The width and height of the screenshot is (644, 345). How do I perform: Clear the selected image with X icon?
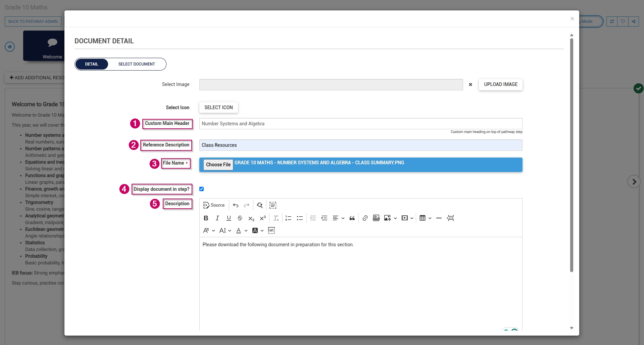click(x=470, y=85)
